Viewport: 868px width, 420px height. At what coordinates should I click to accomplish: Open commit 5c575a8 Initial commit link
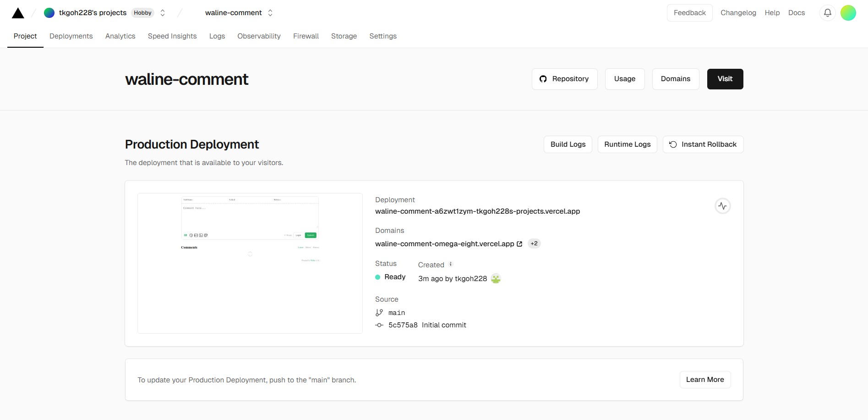[427, 325]
